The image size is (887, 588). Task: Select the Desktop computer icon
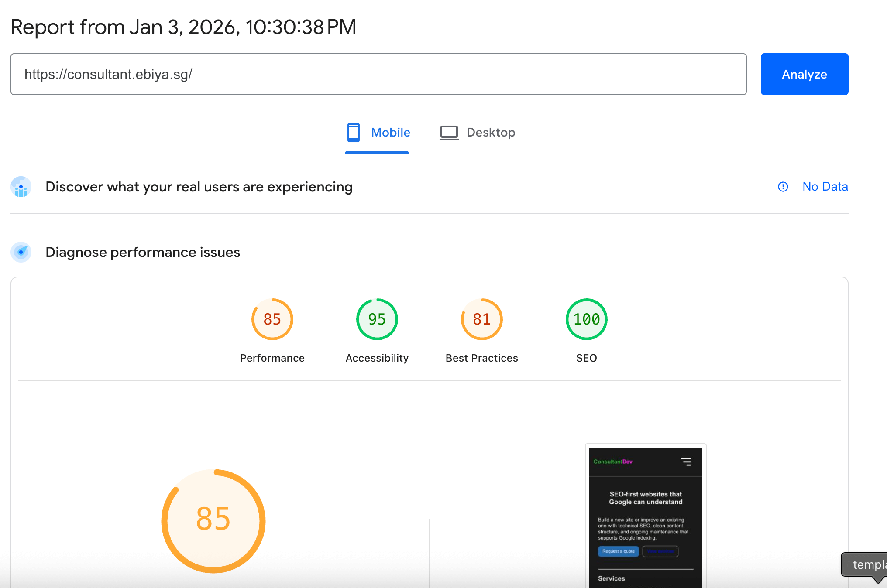pyautogui.click(x=449, y=132)
